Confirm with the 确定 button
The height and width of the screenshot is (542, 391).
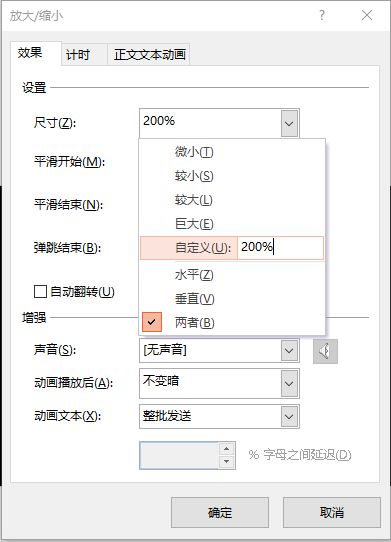220,512
